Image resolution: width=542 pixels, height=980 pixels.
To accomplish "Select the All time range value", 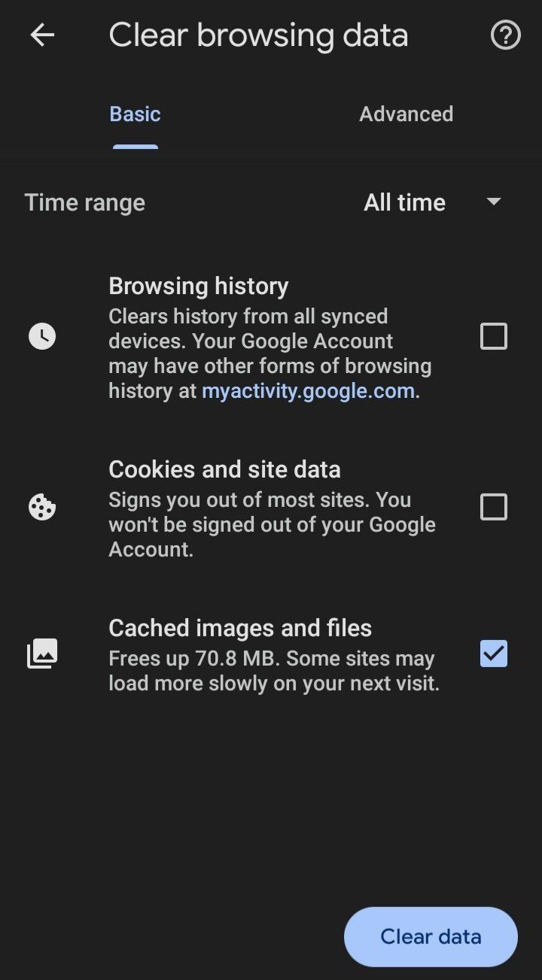I will point(404,202).
